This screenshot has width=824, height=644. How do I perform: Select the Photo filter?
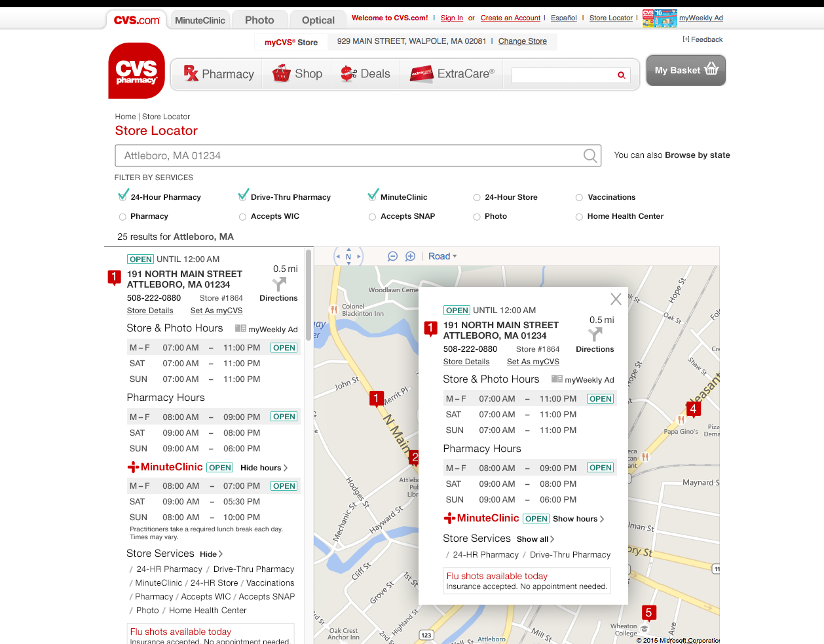[477, 217]
